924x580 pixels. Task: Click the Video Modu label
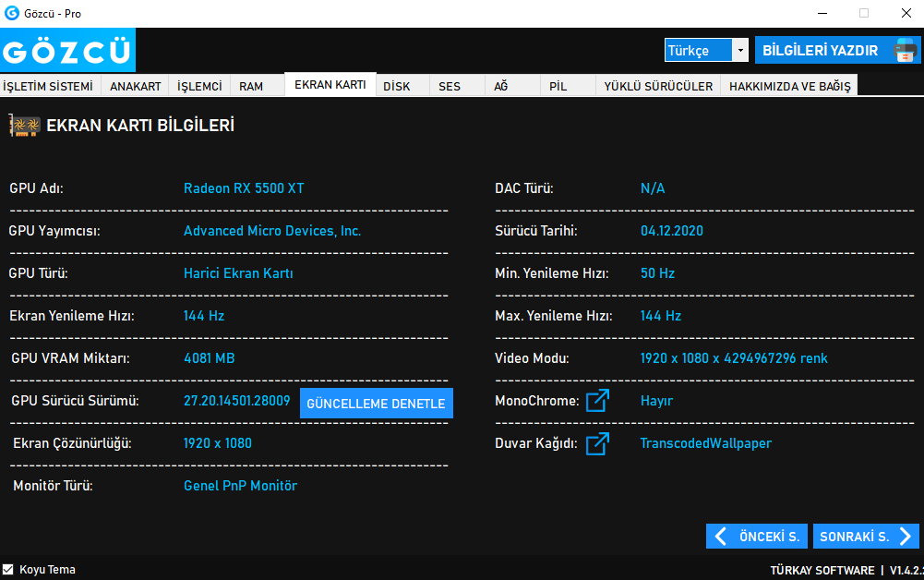click(x=532, y=357)
